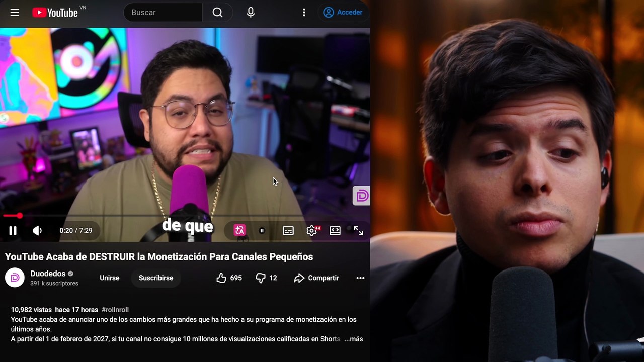Toggle subtitles captions button
Viewport: 644px width, 362px height.
(x=288, y=231)
